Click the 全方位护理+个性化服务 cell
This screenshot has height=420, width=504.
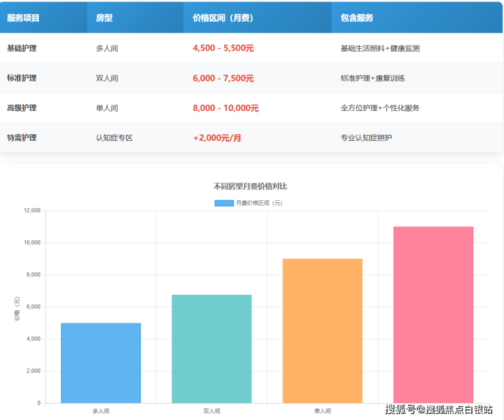point(380,108)
